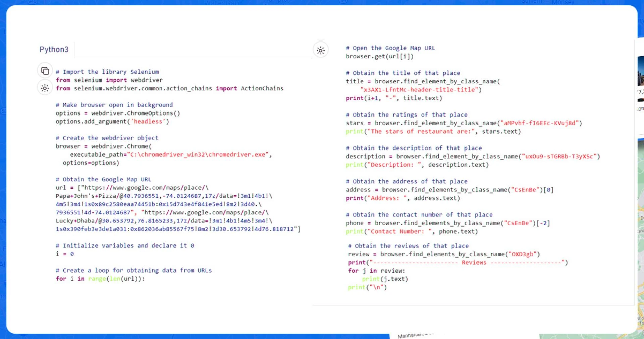Click the ActionChains import name
644x339 pixels.
pos(262,88)
